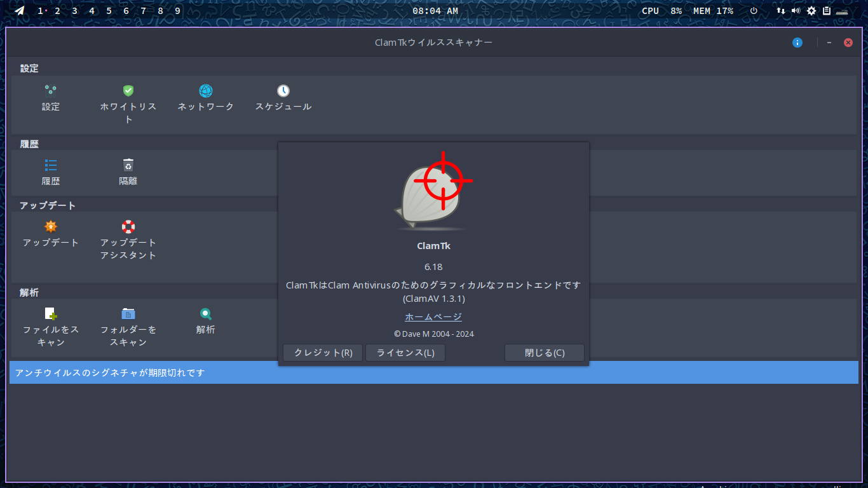Viewport: 868px width, 488px height.
Task: Switch to workspace 3 in top bar
Action: click(74, 11)
